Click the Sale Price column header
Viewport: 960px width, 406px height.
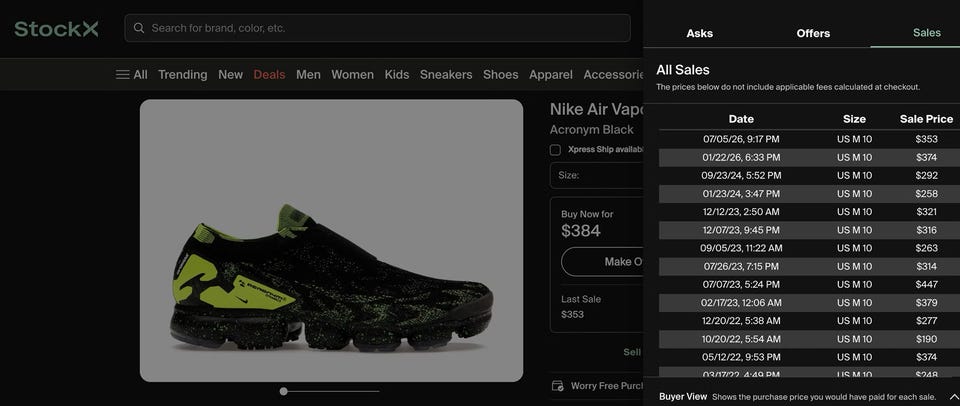pos(926,119)
